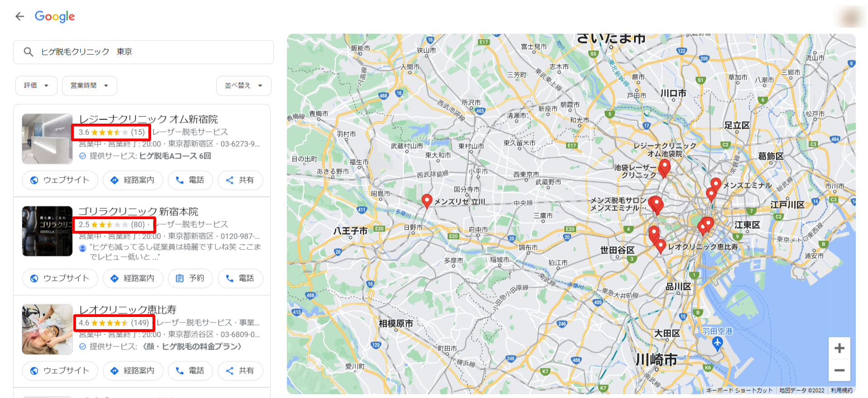Open the レオクリニック恵比寿 thumbnail photo
This screenshot has height=398, width=868.
[48, 329]
